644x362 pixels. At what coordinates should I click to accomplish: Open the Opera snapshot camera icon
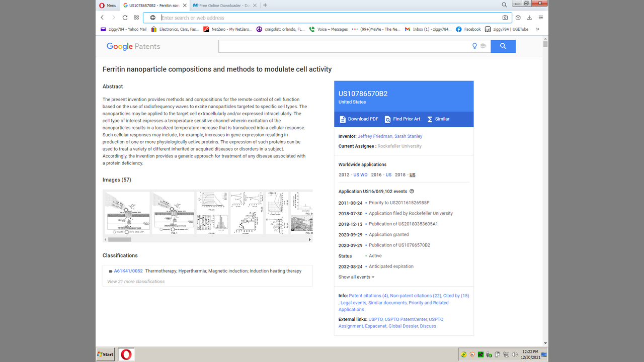point(505,18)
